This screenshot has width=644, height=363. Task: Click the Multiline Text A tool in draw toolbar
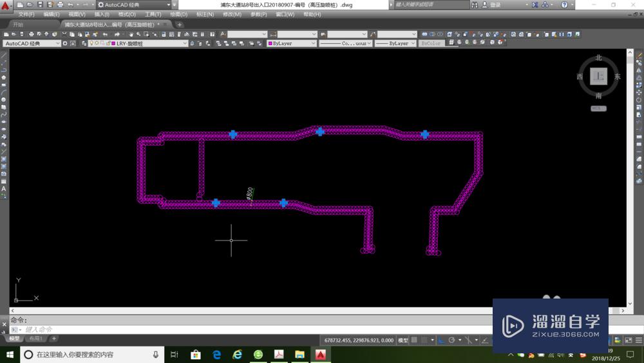[x=4, y=189]
